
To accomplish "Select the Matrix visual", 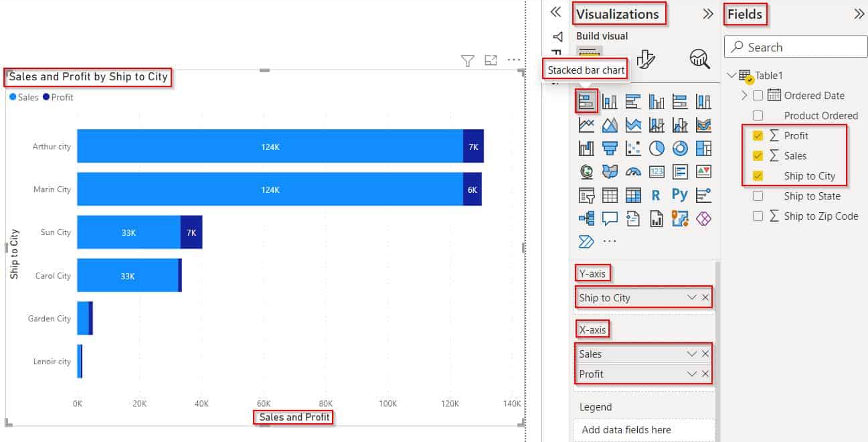I will point(633,195).
